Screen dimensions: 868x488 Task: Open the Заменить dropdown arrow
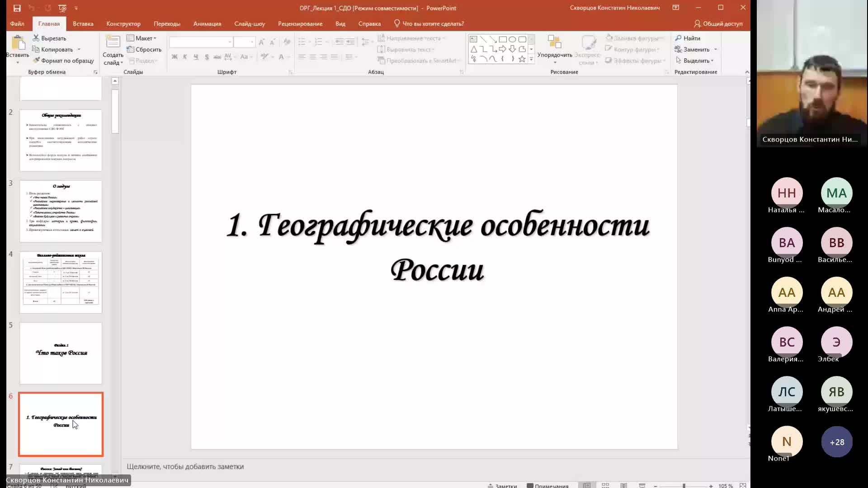tap(716, 50)
